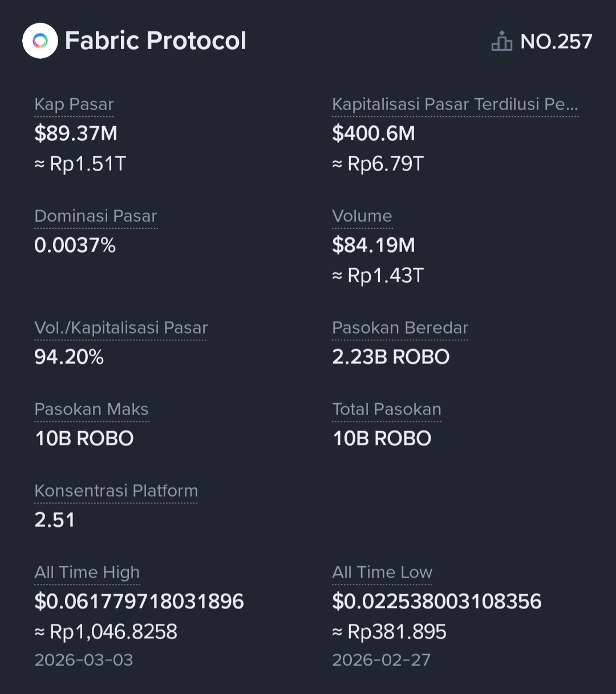616x694 pixels.
Task: Open the Konsentrasi Platform tooltip
Action: [x=116, y=491]
